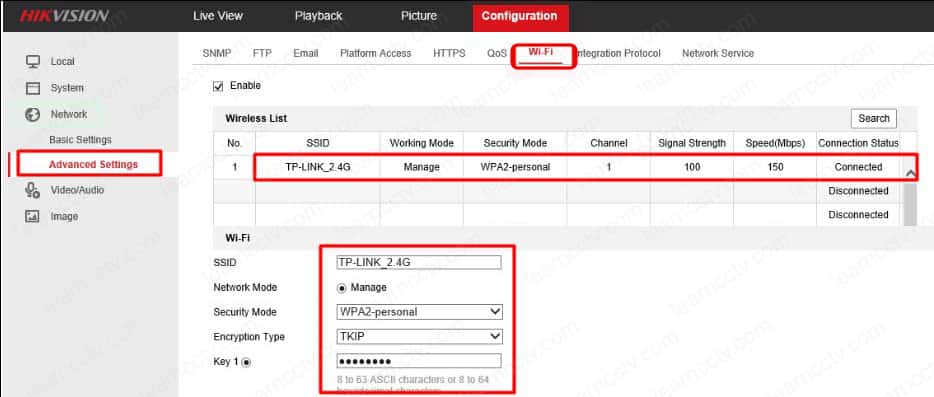The width and height of the screenshot is (934, 397).
Task: Click the Key 1 password field
Action: [419, 361]
